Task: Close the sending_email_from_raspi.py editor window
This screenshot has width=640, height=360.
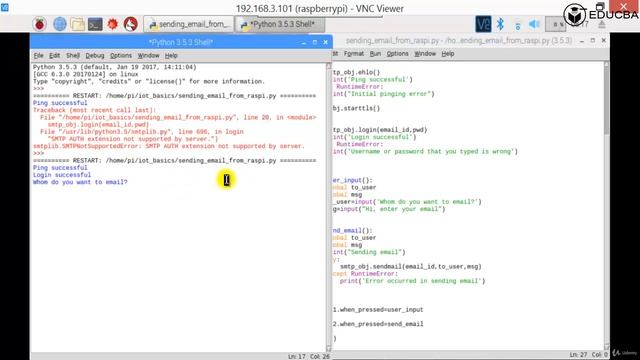Action: (x=603, y=40)
